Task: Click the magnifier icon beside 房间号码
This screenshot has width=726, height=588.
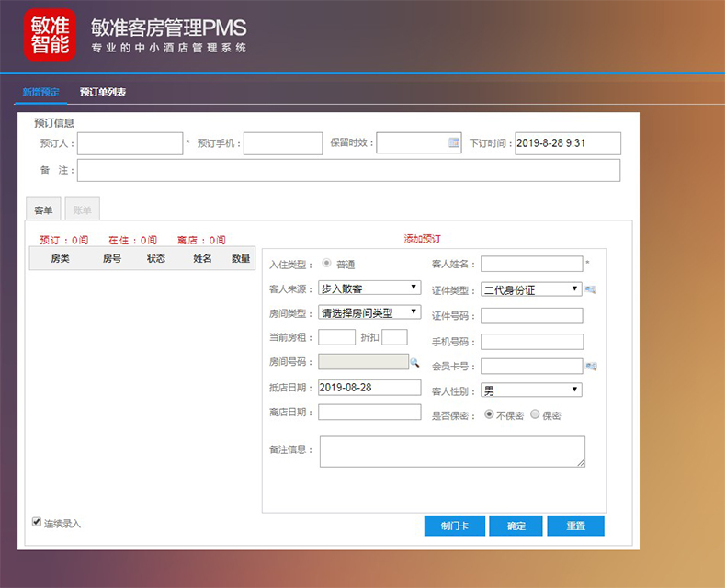Action: [414, 362]
